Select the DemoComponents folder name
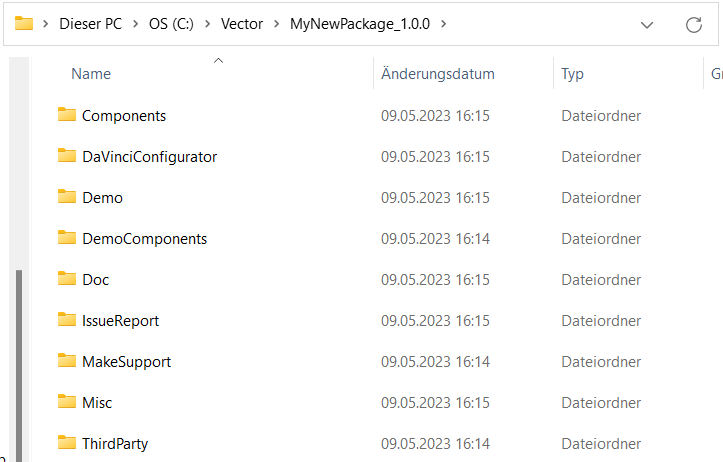The image size is (723, 462). (144, 239)
